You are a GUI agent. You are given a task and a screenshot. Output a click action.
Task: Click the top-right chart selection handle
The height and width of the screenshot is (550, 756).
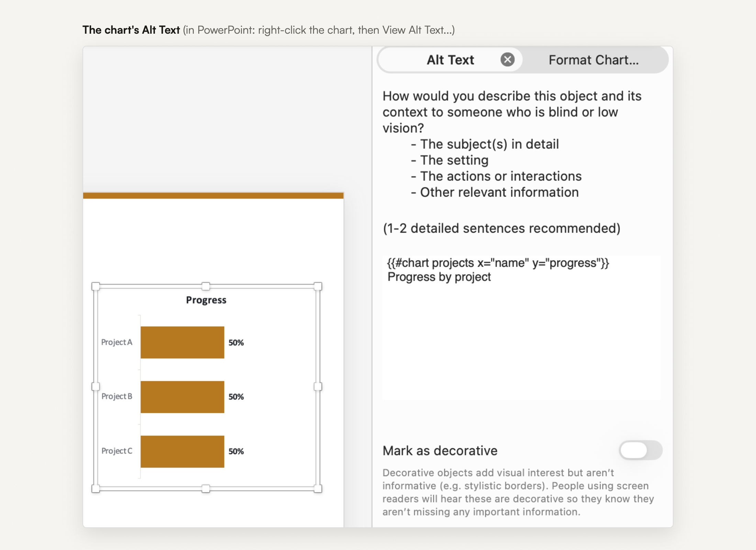[318, 286]
